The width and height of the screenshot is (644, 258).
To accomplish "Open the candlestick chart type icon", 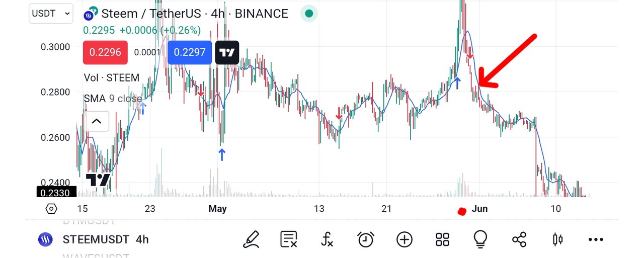I will click(x=557, y=239).
